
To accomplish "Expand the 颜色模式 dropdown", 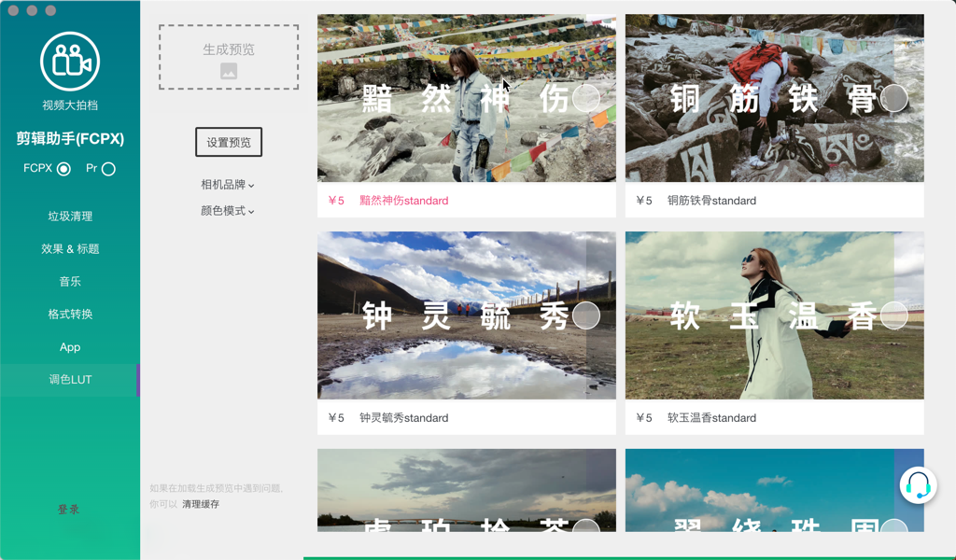I will tap(228, 211).
